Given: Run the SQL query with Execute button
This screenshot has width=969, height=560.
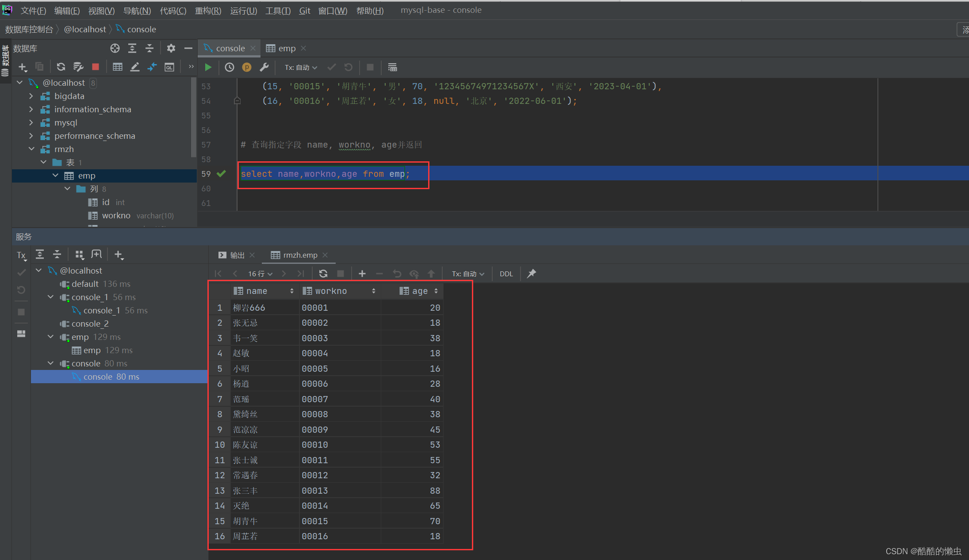Looking at the screenshot, I should point(208,67).
